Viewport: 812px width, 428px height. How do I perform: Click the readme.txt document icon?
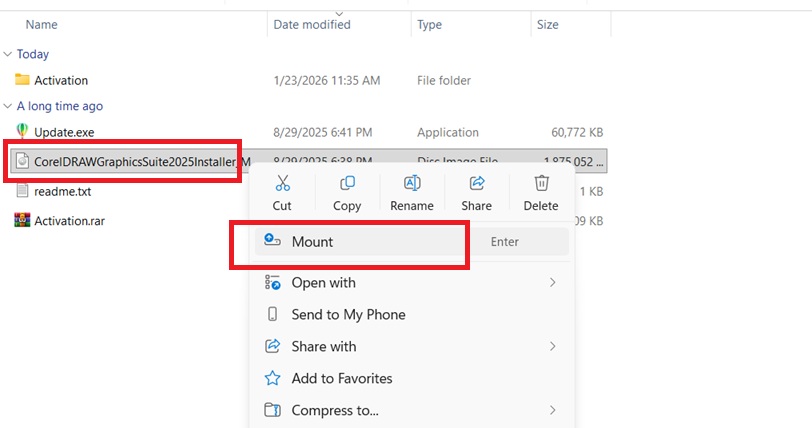tap(22, 190)
